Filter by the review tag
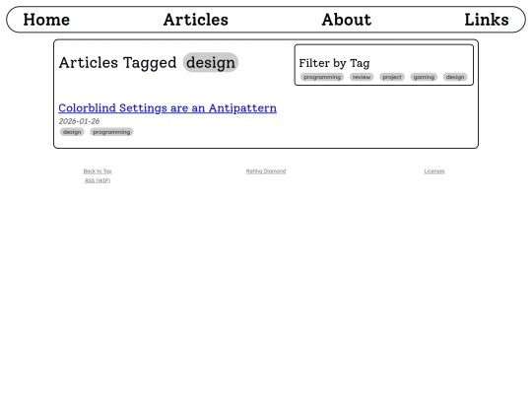 pyautogui.click(x=362, y=77)
